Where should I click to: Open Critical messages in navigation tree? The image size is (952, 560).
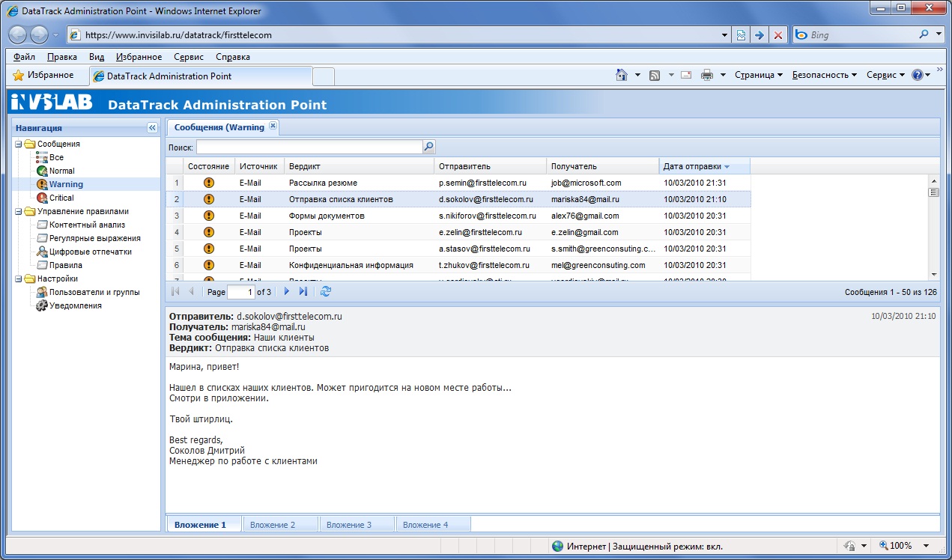point(61,198)
